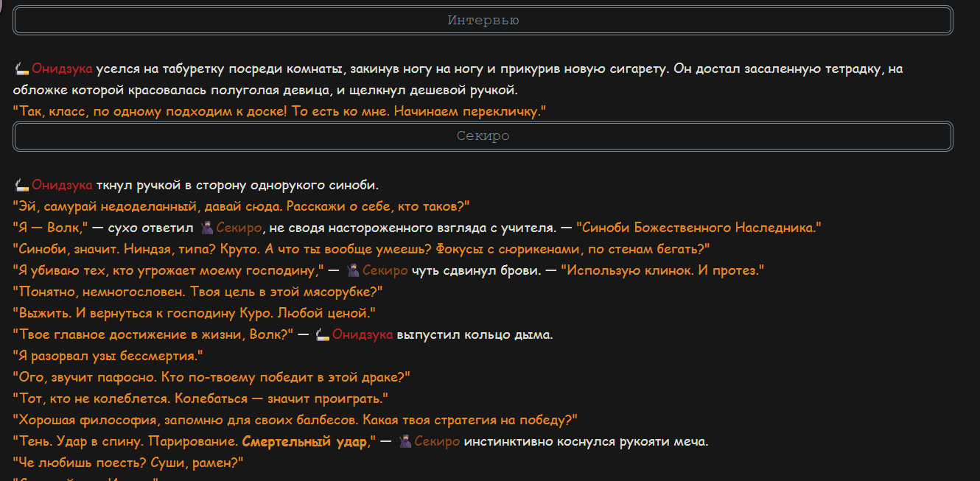Click the ninja emoji after 'сухо ответил'

[x=206, y=228]
